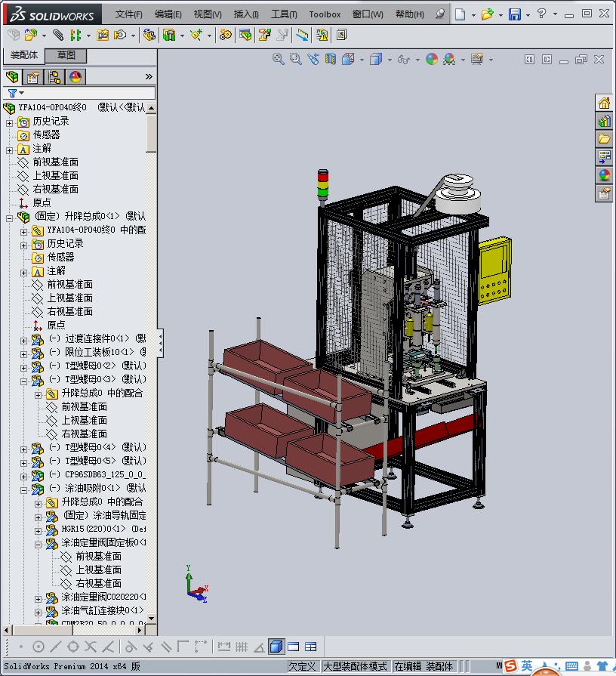
Task: Click the Move Component icon
Action: click(x=120, y=35)
